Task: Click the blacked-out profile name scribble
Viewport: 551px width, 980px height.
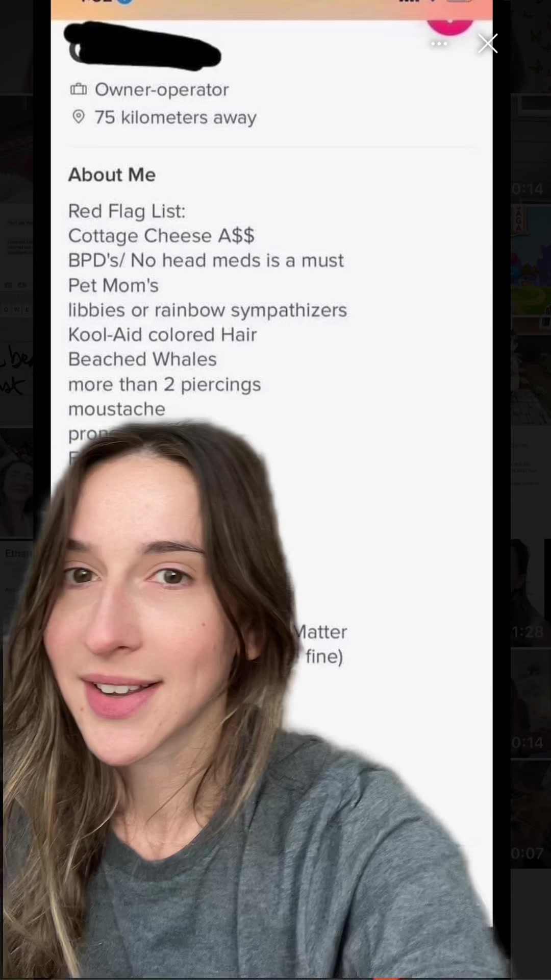Action: (144, 45)
